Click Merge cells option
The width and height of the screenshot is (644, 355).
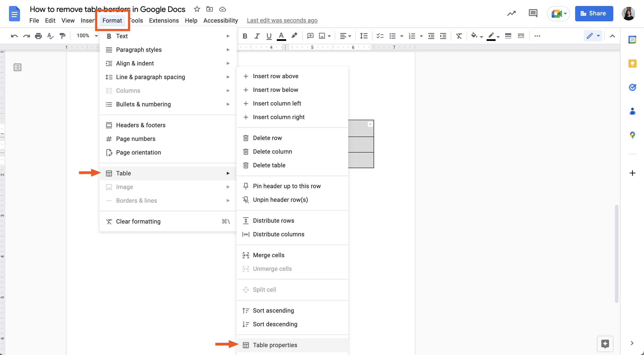[x=269, y=255]
